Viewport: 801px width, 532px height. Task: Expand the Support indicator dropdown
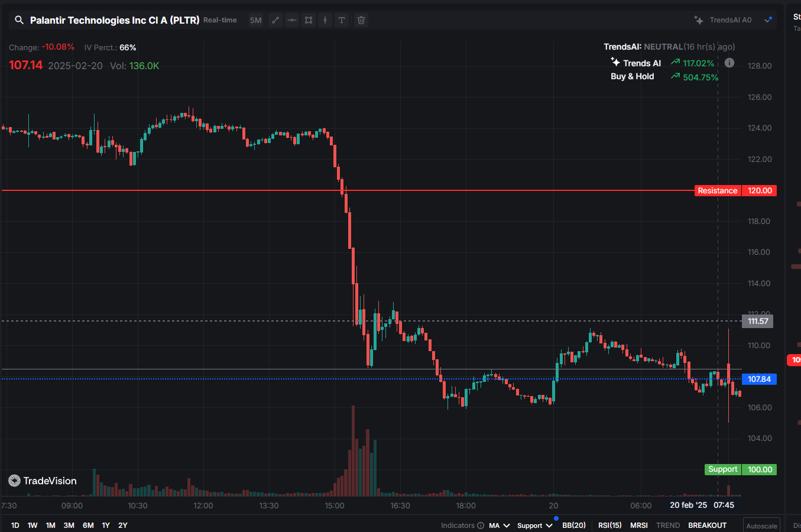tap(549, 525)
